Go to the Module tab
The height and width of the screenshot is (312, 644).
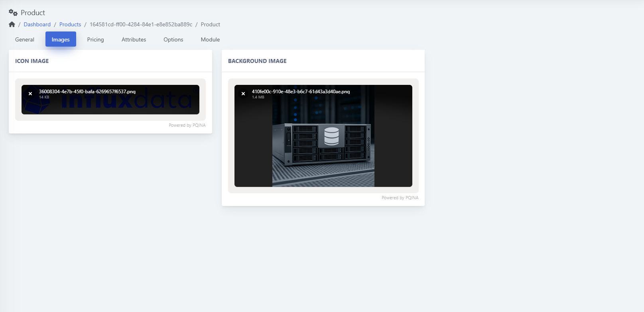coord(210,39)
